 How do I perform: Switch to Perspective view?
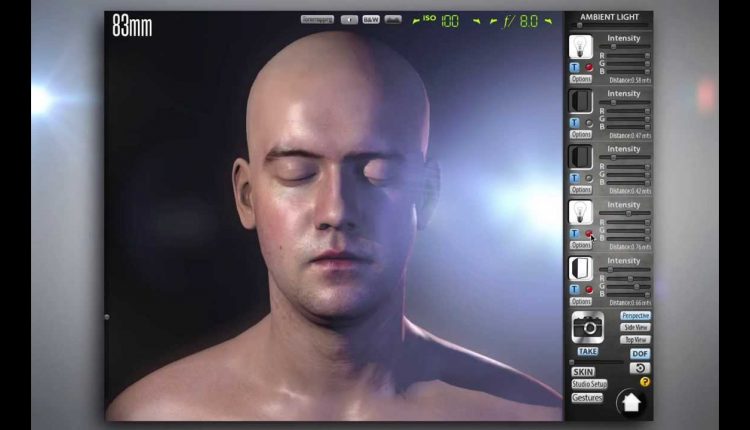635,316
